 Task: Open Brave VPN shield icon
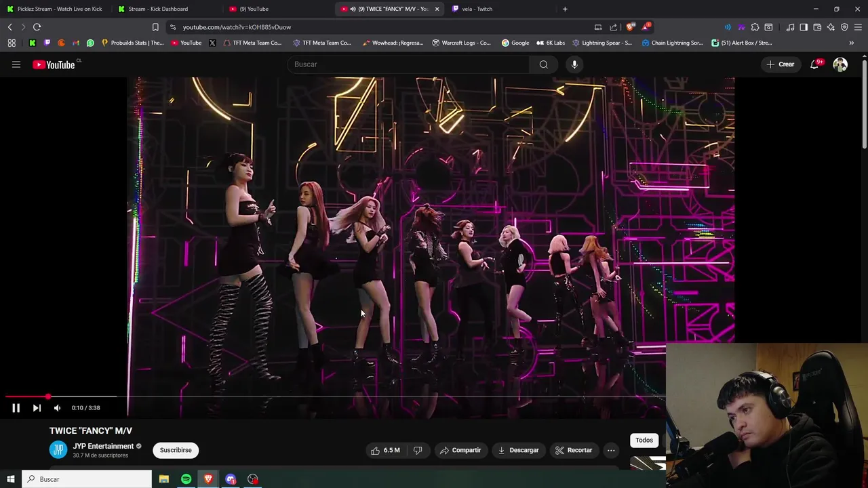(844, 27)
